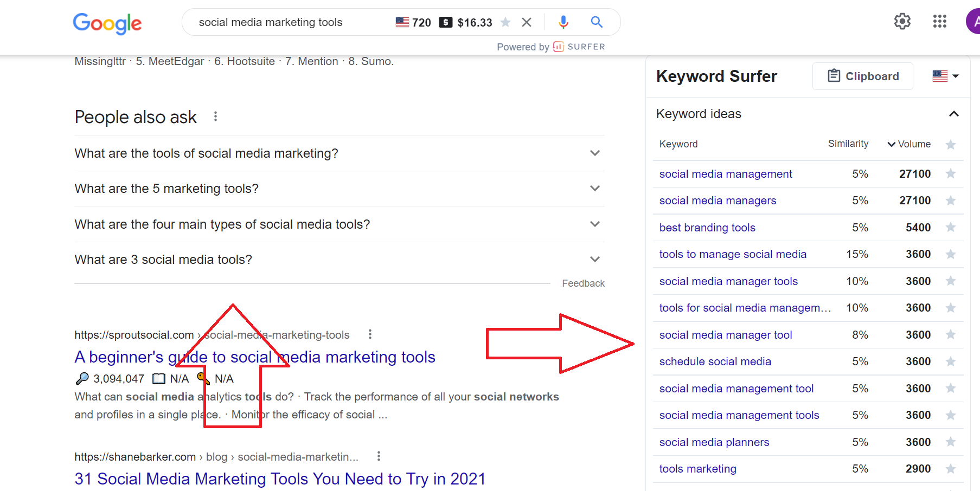Open the Keyword Surfer Clipboard
This screenshot has width=980, height=491.
863,76
